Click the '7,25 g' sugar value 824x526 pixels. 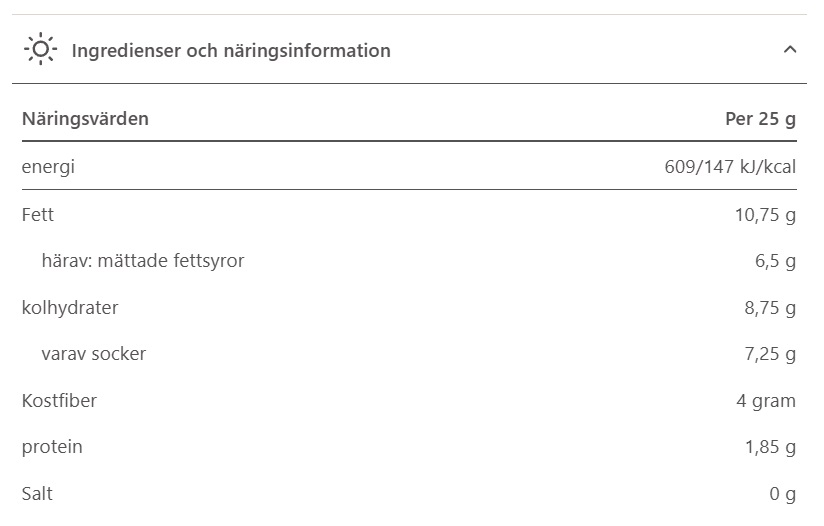point(770,354)
